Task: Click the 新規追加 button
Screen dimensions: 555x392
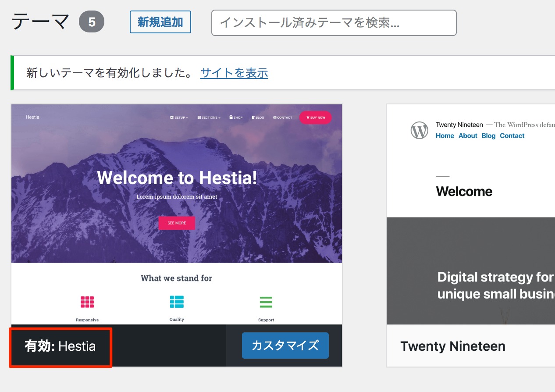Action: 160,22
